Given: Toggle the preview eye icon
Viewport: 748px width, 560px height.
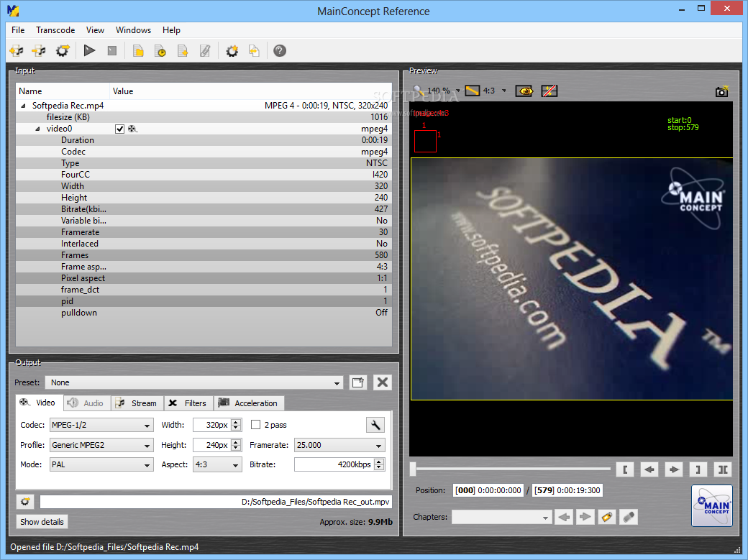Looking at the screenshot, I should coord(524,91).
